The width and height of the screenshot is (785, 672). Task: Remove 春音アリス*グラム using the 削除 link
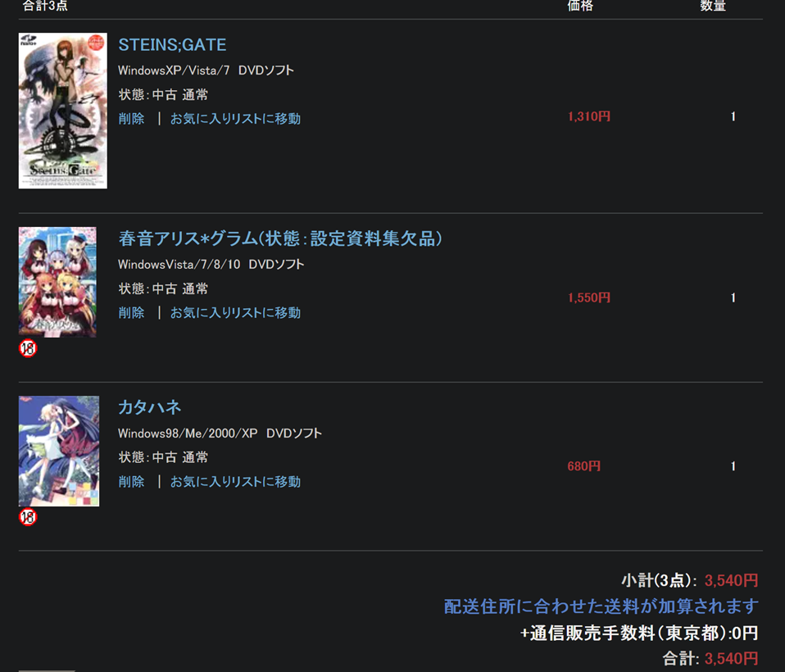[131, 313]
